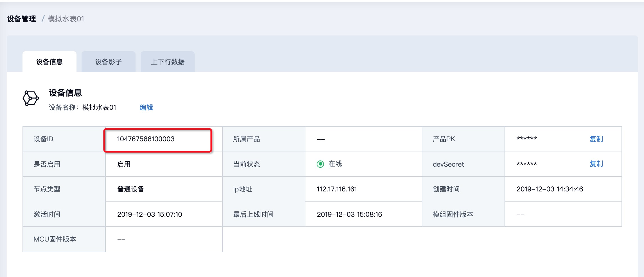Switch to the 设备影子 tab
The image size is (644, 277).
pos(108,62)
